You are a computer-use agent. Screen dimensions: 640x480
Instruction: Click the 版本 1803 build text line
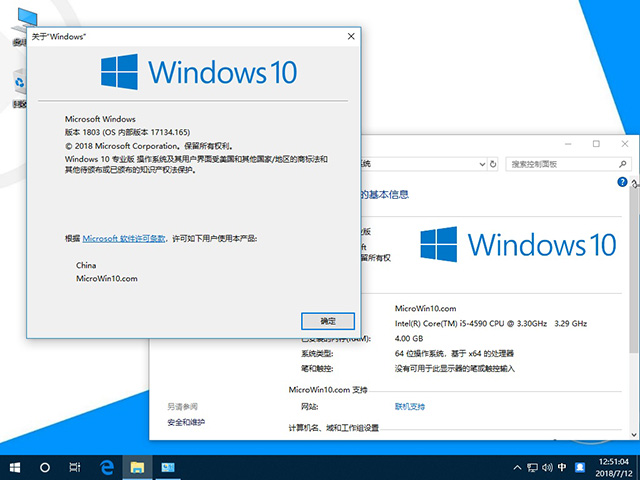coord(127,132)
